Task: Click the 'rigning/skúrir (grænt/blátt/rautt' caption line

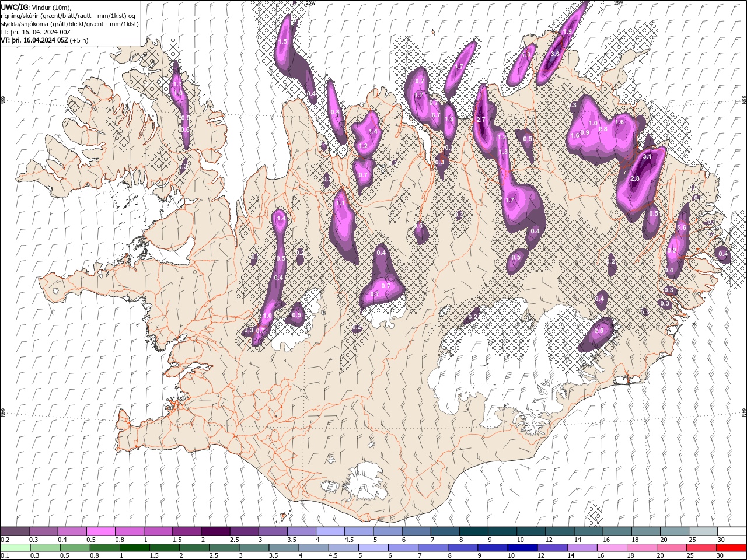Action: tap(69, 15)
